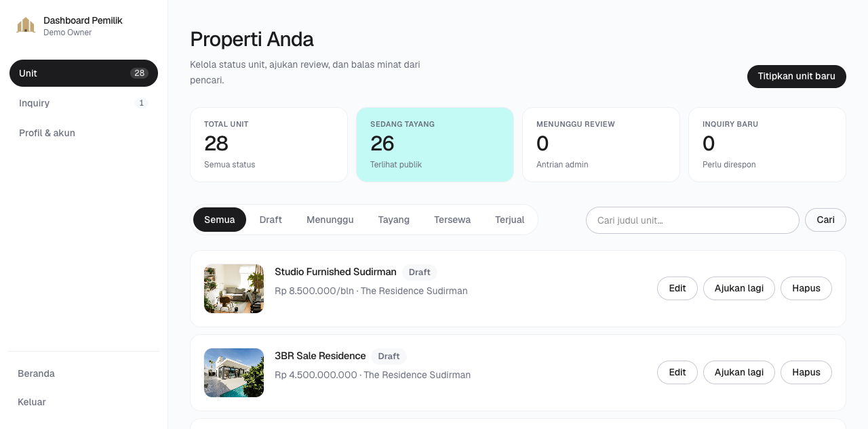The height and width of the screenshot is (429, 868).
Task: Edit the 3BR Sale Residence unit
Action: pyautogui.click(x=677, y=372)
